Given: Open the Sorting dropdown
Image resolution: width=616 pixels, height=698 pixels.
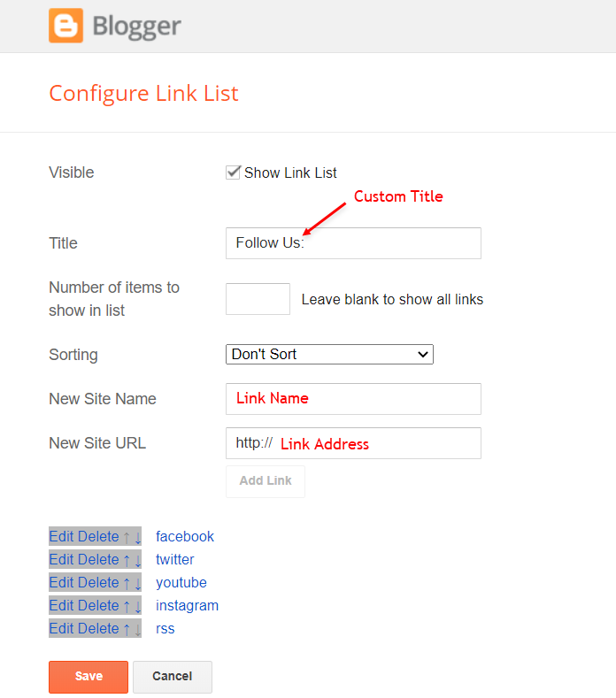Looking at the screenshot, I should coord(329,355).
